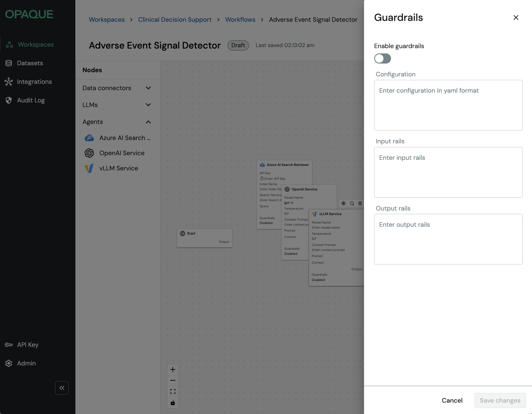Expand the Data connectors section
This screenshot has width=532, height=414.
pyautogui.click(x=148, y=88)
